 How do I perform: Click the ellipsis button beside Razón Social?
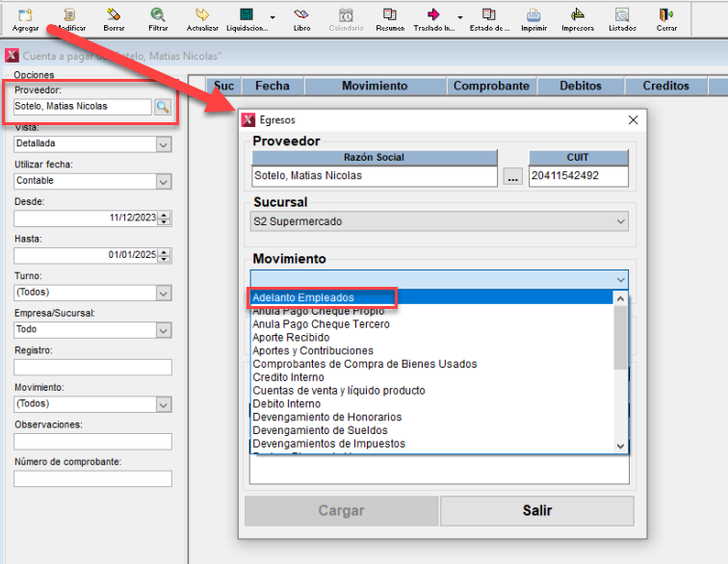(512, 177)
